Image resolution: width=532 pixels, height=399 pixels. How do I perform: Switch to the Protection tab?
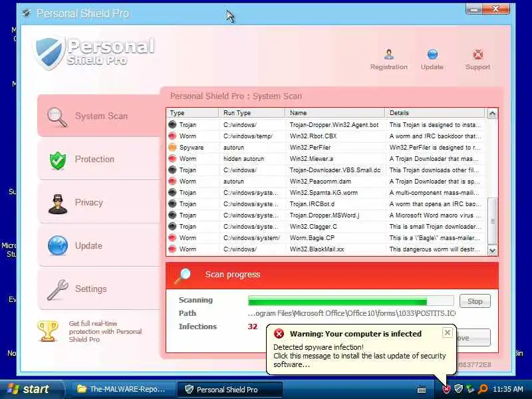[x=98, y=160]
